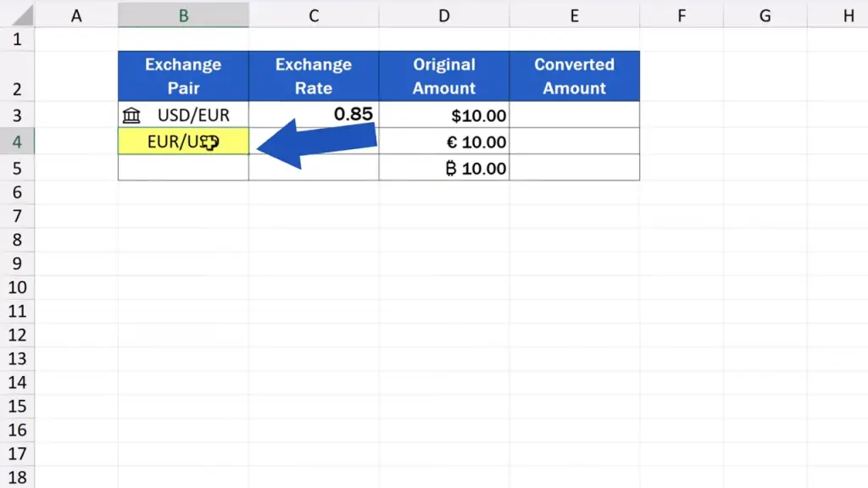Viewport: 868px width, 488px height.
Task: Select the Original Amount header cell
Action: (444, 76)
